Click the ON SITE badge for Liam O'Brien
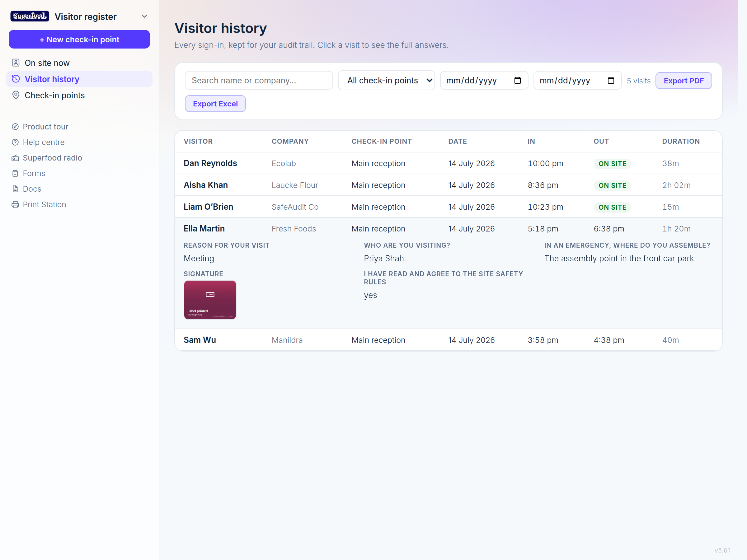Screen dimensions: 747x560 click(612, 207)
